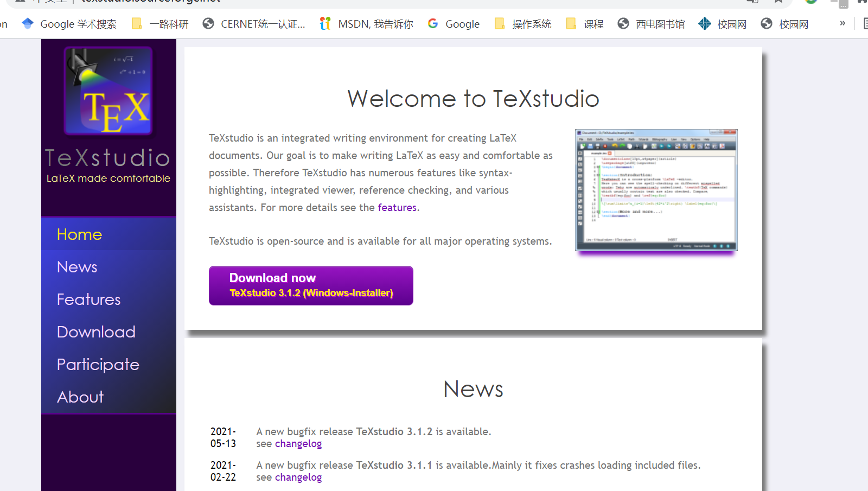Enlarge the TeXstudio screenshot thumbnail
Image resolution: width=868 pixels, height=491 pixels.
[656, 190]
